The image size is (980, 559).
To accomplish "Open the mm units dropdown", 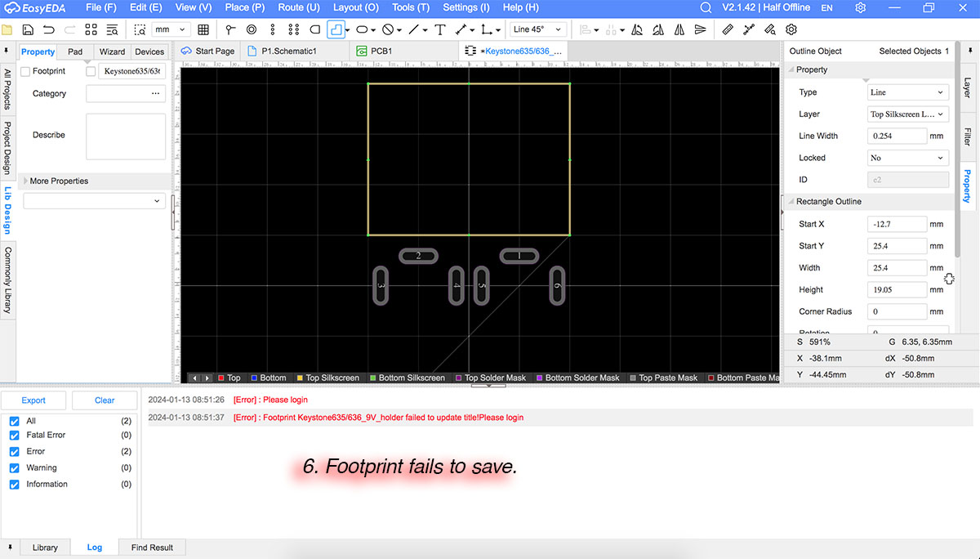I will (171, 29).
